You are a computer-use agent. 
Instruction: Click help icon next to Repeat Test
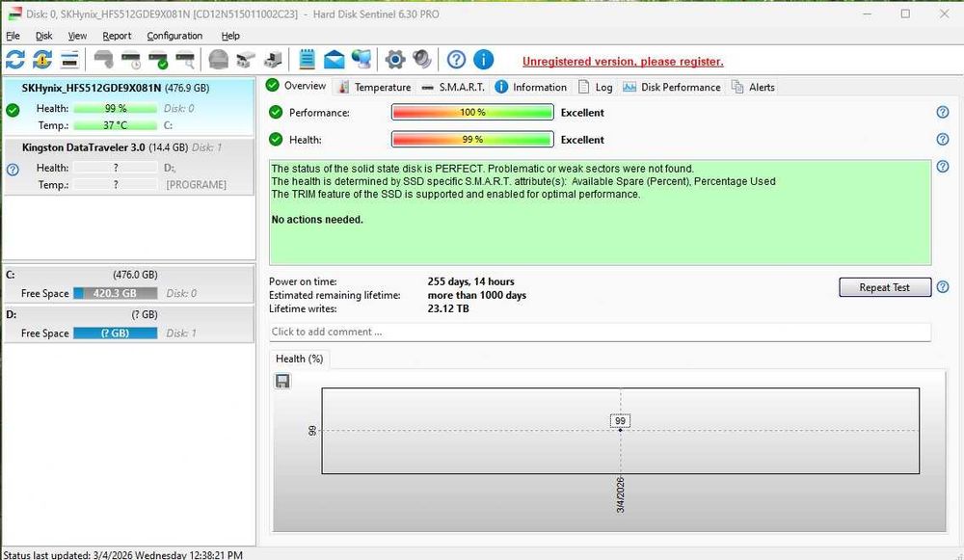[x=943, y=286]
